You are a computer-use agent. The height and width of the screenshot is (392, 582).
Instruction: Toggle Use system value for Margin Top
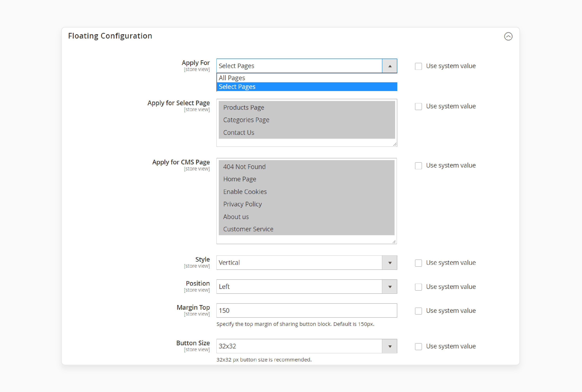(418, 311)
